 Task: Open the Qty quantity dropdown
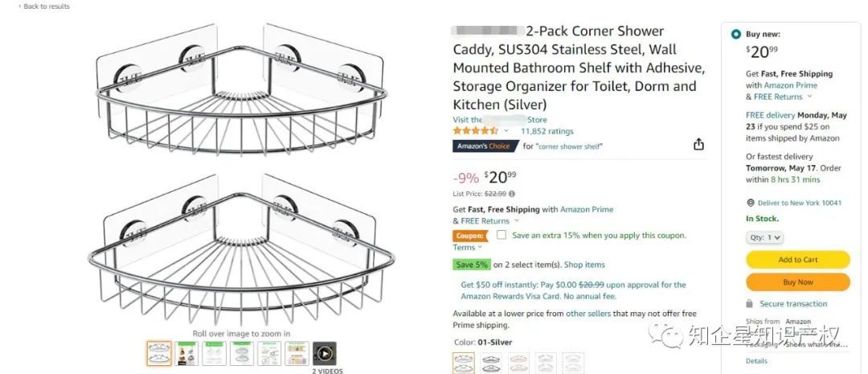(764, 238)
